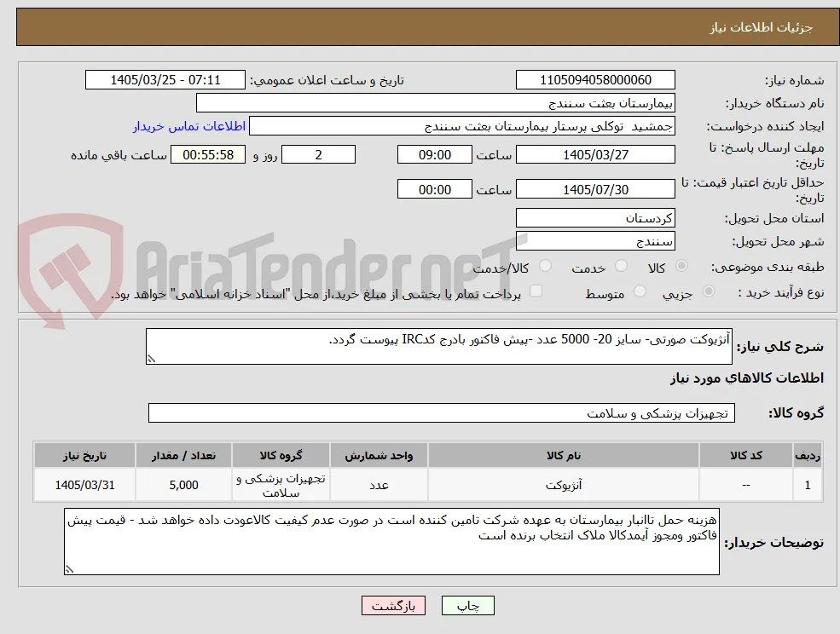This screenshot has width=840, height=634.
Task: Click the ردیف column header
Action: 808,455
